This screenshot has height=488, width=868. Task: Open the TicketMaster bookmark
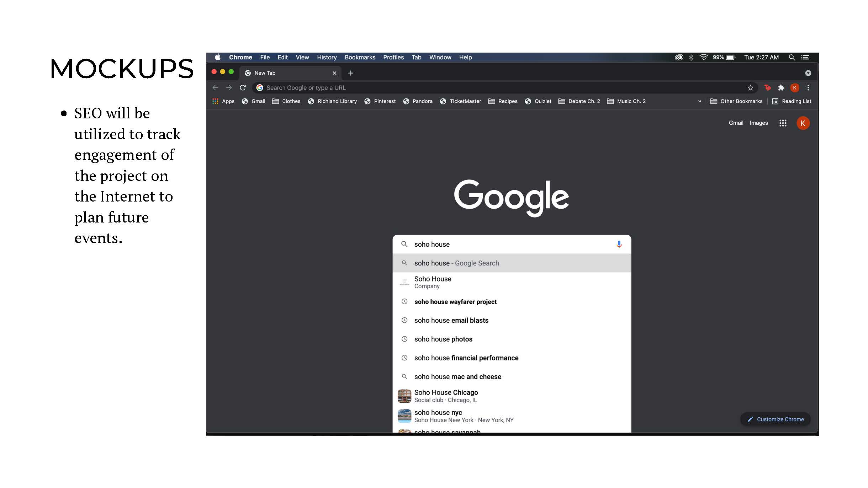point(460,101)
